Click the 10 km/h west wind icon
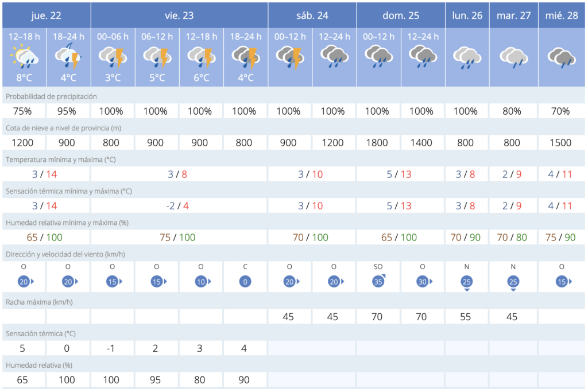Image resolution: width=588 pixels, height=389 pixels. 200,282
